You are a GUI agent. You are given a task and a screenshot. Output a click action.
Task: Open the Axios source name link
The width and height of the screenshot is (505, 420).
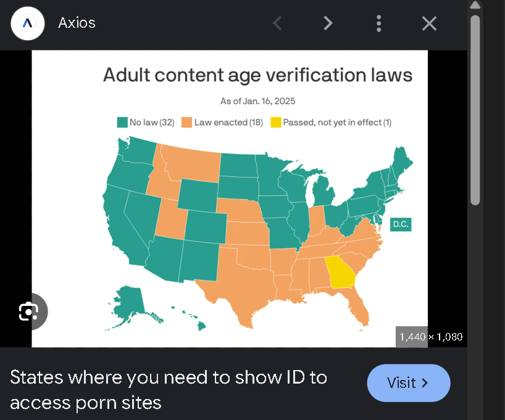pos(77,23)
